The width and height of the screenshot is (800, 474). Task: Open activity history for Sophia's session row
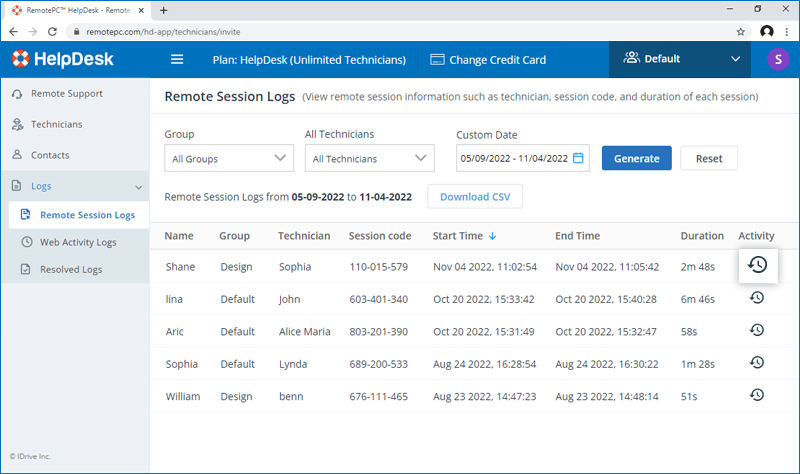757,363
